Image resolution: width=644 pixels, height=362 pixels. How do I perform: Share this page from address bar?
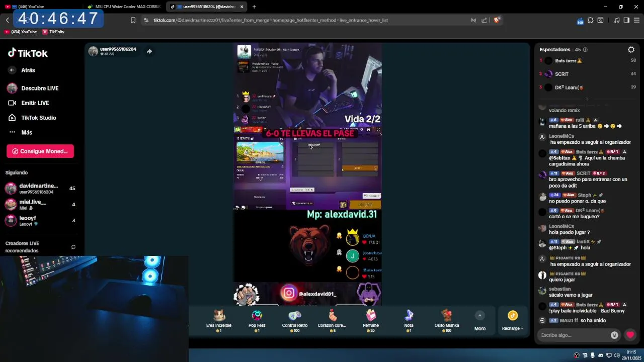(484, 20)
